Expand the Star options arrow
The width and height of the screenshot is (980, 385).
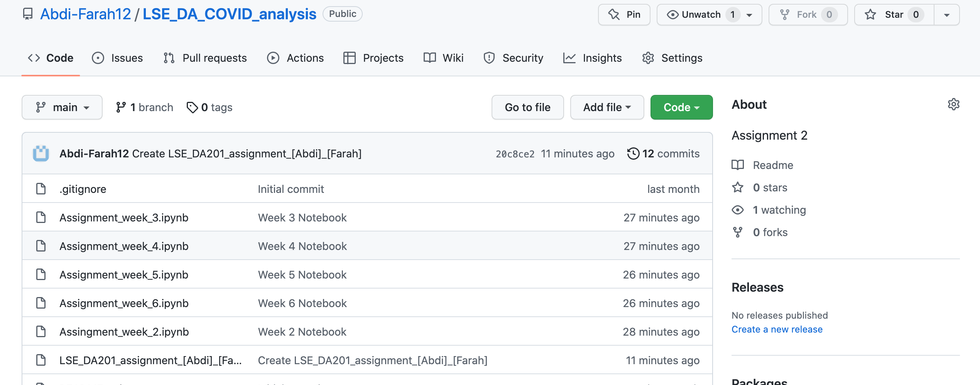click(946, 14)
